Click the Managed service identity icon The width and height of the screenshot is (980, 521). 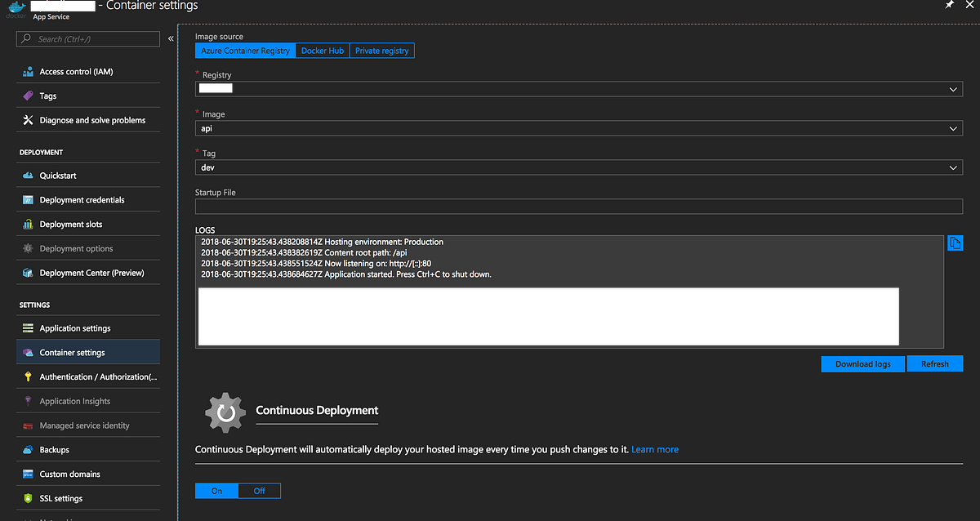[x=28, y=425]
